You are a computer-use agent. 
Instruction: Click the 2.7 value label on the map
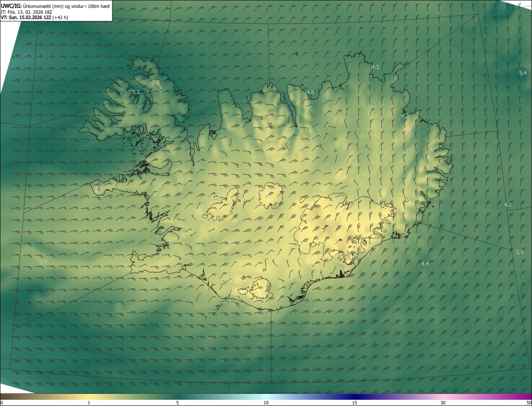click(43, 262)
